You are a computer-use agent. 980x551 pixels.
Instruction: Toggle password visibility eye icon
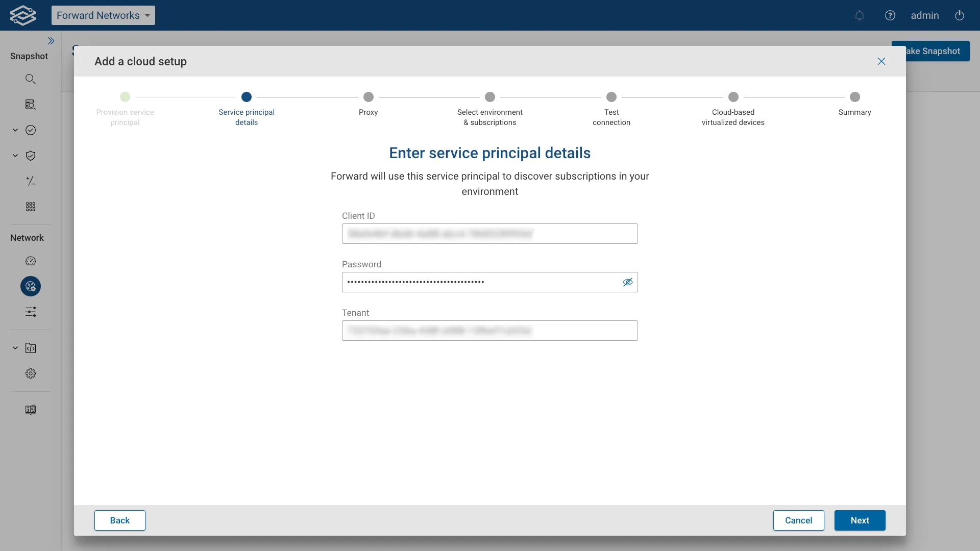pos(628,282)
